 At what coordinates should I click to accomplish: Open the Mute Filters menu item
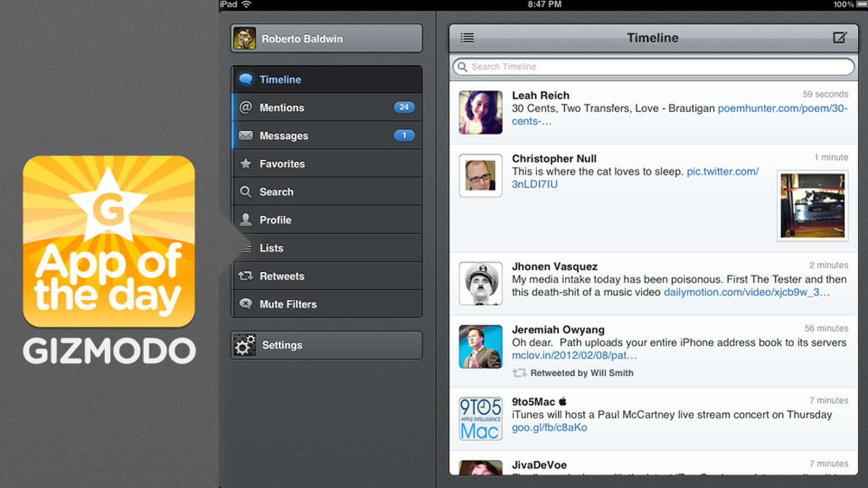(x=327, y=304)
